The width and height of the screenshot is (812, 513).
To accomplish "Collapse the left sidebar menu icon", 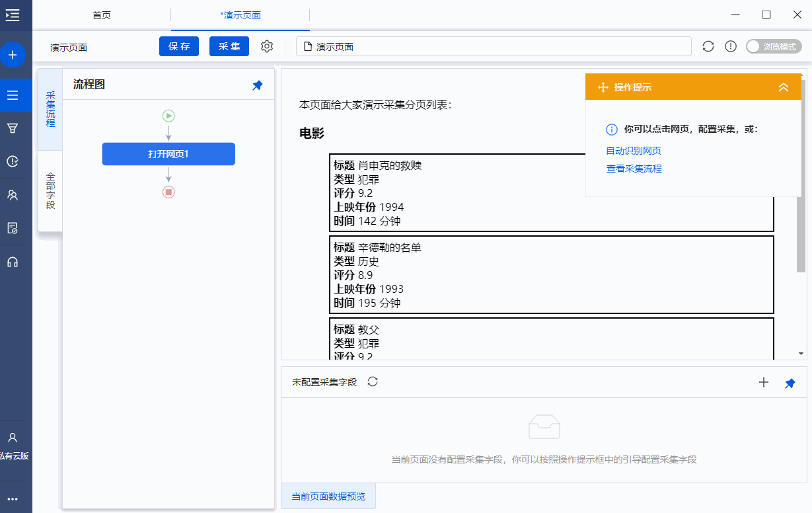I will 13,15.
